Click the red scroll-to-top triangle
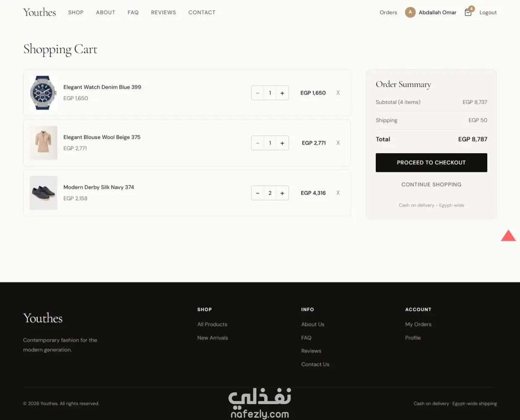This screenshot has height=420, width=520. (x=508, y=236)
